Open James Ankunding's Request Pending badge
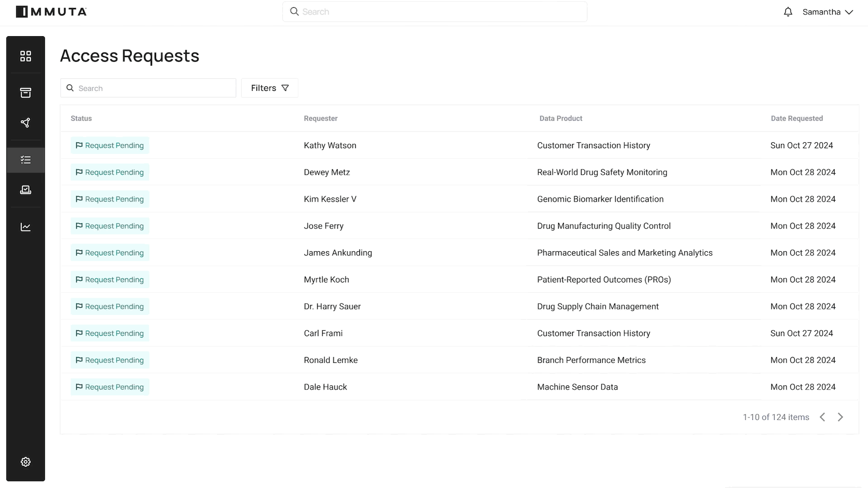 (x=110, y=253)
